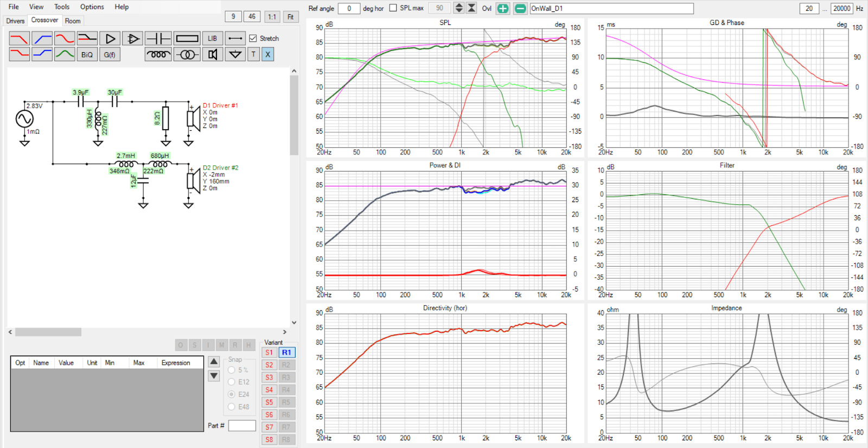Click the schematic's vertical scrollbar thumb

(x=294, y=115)
